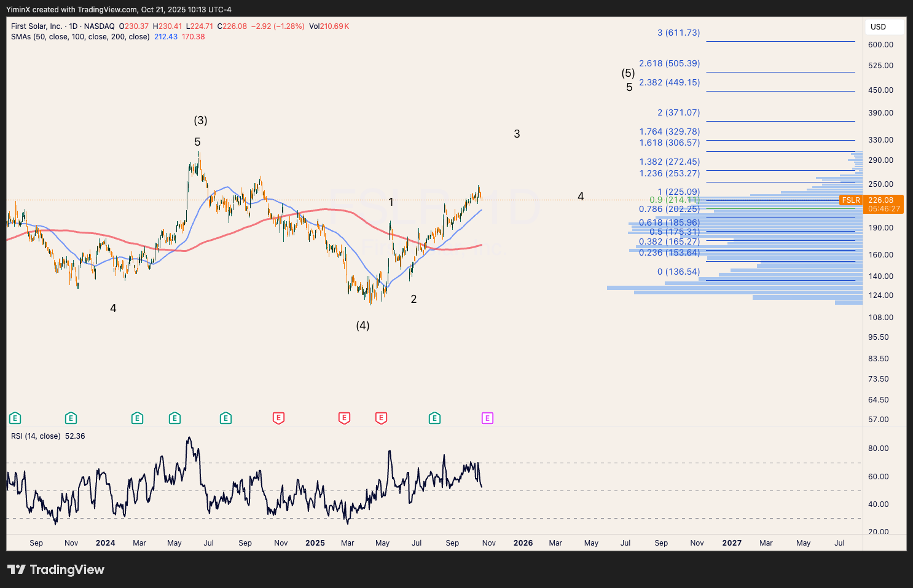Click the (3) Elliott wave label

click(x=200, y=120)
